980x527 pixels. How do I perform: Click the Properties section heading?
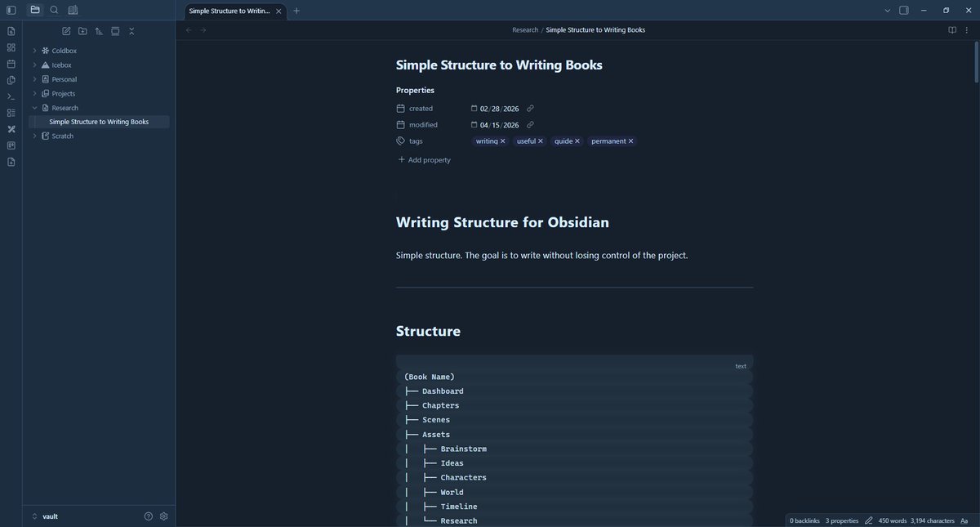pos(415,90)
